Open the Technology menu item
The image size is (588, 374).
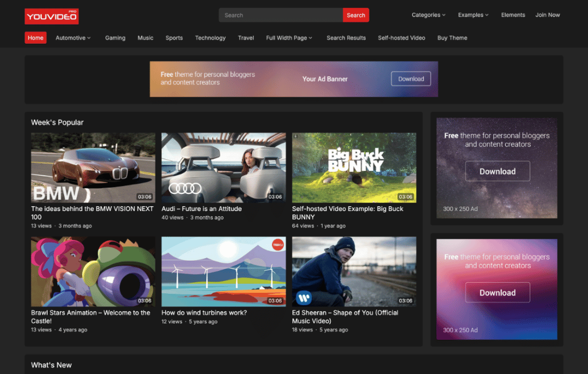pyautogui.click(x=210, y=38)
